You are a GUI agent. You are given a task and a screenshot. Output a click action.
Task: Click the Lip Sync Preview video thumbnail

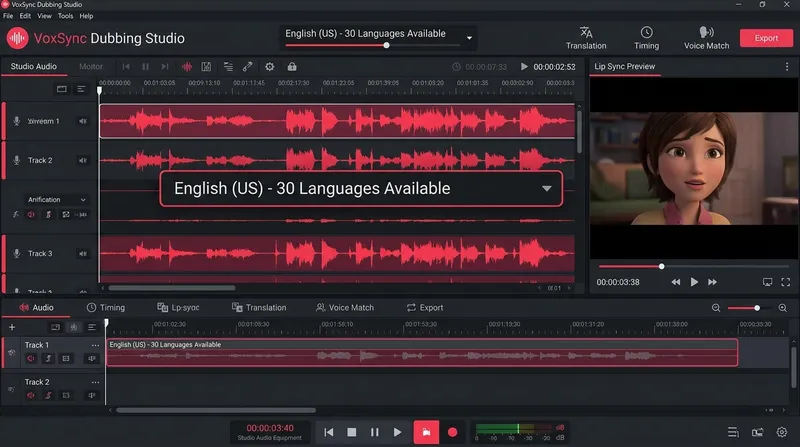click(694, 168)
